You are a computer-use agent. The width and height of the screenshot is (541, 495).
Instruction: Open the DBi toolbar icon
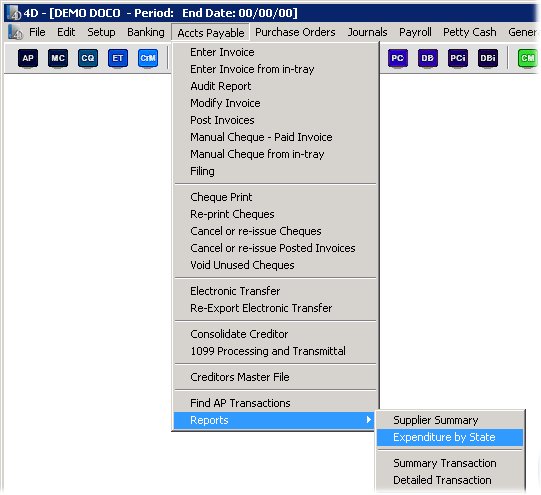[x=488, y=58]
